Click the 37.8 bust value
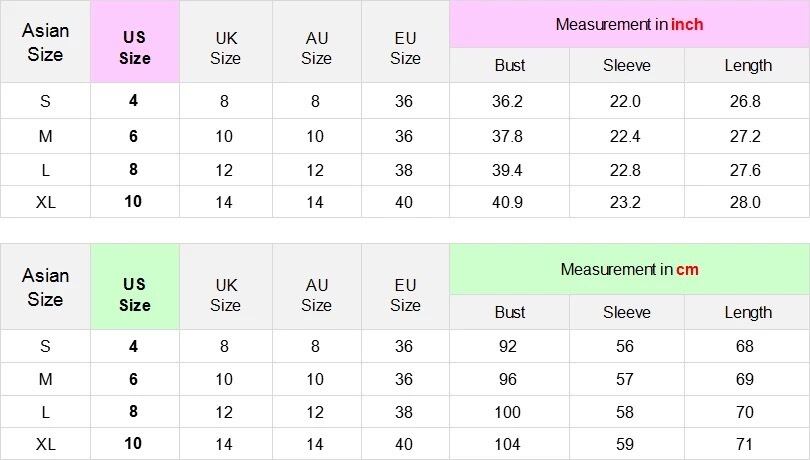This screenshot has height=460, width=810. click(508, 136)
